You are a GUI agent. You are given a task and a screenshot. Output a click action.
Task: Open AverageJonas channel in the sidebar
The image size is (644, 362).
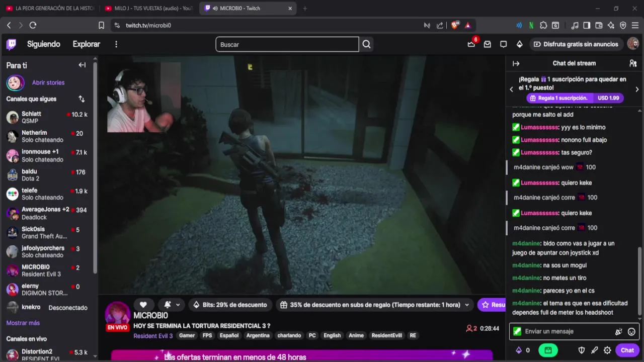[47, 213]
